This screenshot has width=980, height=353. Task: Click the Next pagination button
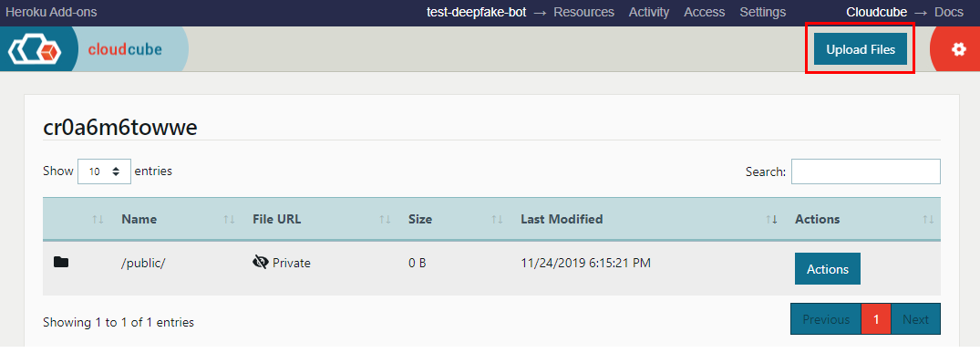point(915,319)
